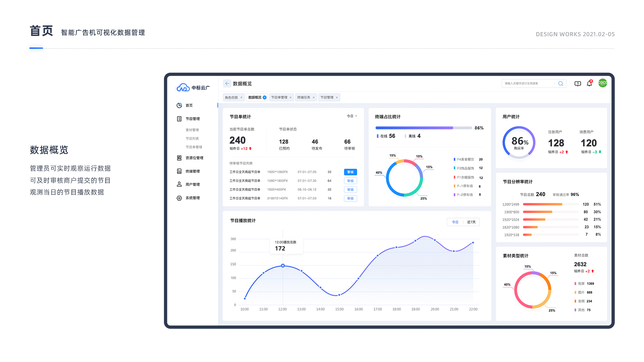The height and width of the screenshot is (362, 644).
Task: Click the back arrow beside 数据概览
Action: (x=227, y=83)
